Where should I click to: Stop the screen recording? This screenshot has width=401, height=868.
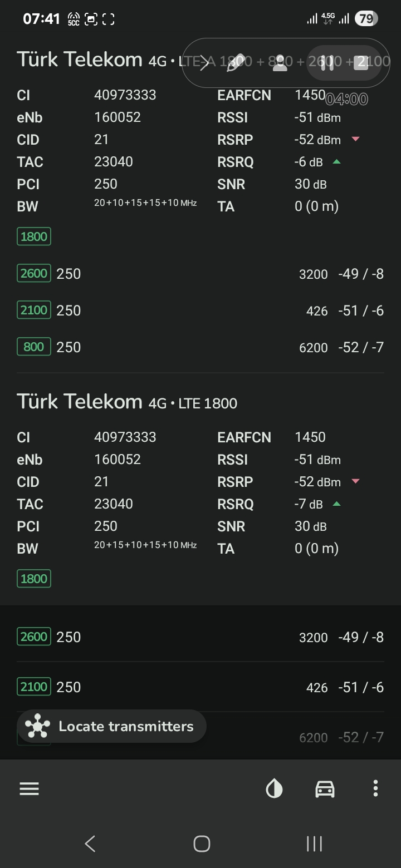[361, 63]
